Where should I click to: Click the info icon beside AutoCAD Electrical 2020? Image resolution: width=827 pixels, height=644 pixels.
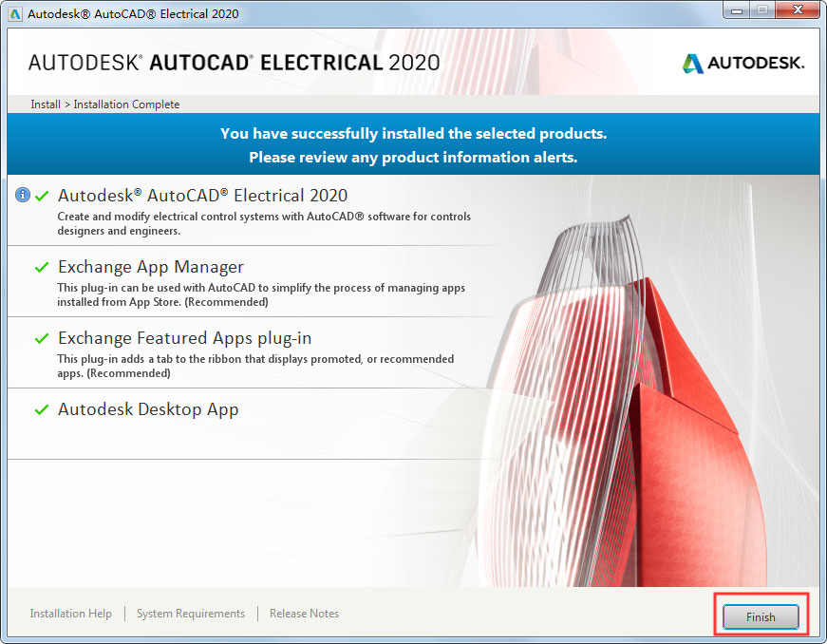(22, 195)
